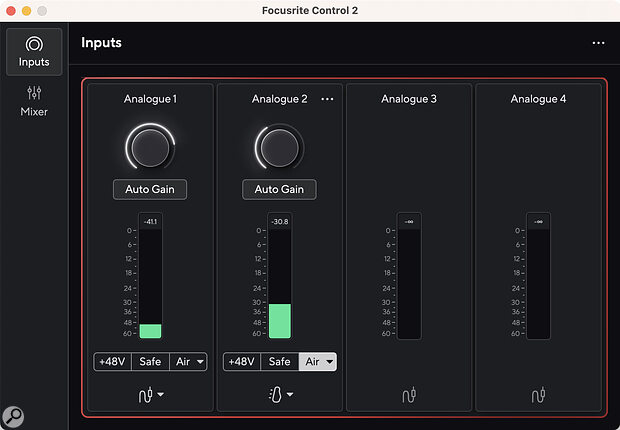Switch to the Mixer tab
Screen dimensions: 620x430
[34, 101]
